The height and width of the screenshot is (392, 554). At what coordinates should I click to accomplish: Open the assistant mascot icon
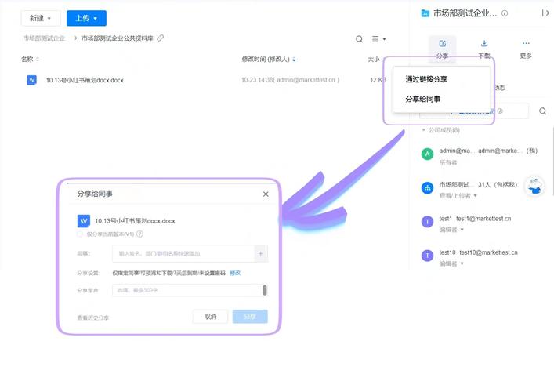pyautogui.click(x=535, y=186)
